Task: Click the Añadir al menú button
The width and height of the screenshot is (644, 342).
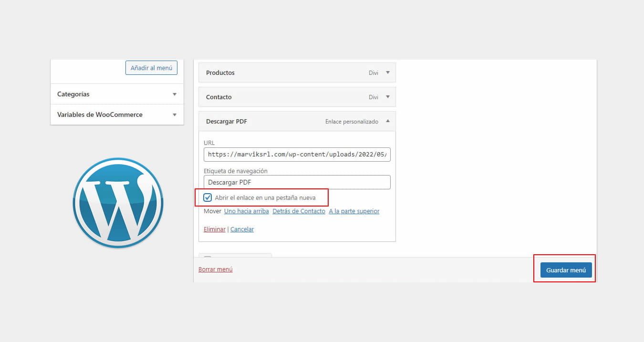Action: pos(151,68)
